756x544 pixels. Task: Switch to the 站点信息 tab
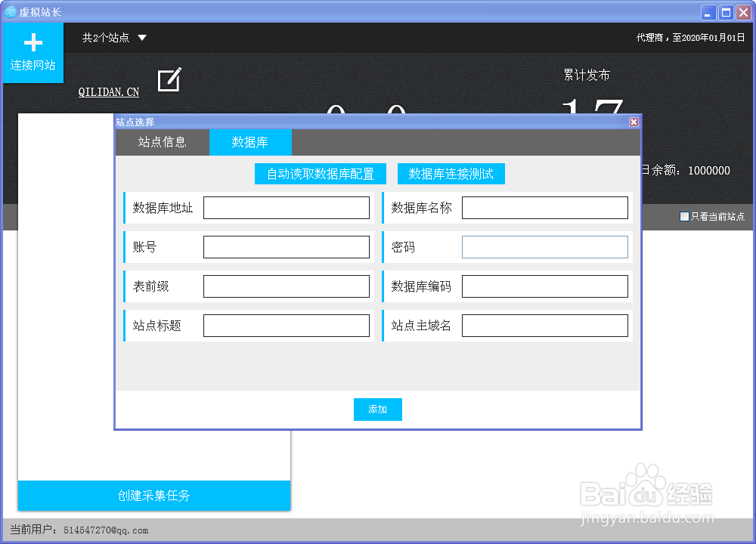coord(162,142)
